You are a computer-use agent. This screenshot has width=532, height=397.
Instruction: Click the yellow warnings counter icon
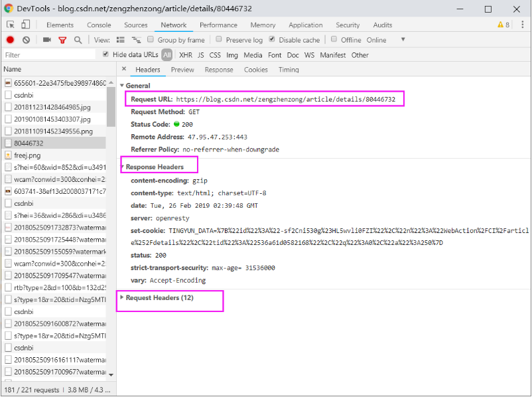(x=501, y=24)
